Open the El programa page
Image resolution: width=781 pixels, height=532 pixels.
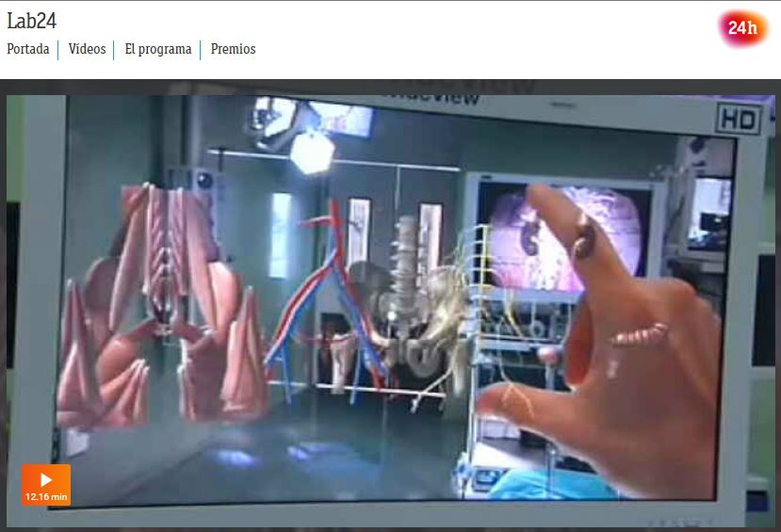pyautogui.click(x=157, y=49)
